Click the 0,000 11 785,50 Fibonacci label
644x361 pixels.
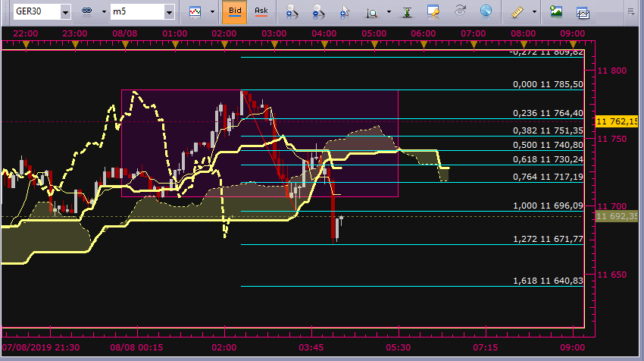click(x=548, y=84)
